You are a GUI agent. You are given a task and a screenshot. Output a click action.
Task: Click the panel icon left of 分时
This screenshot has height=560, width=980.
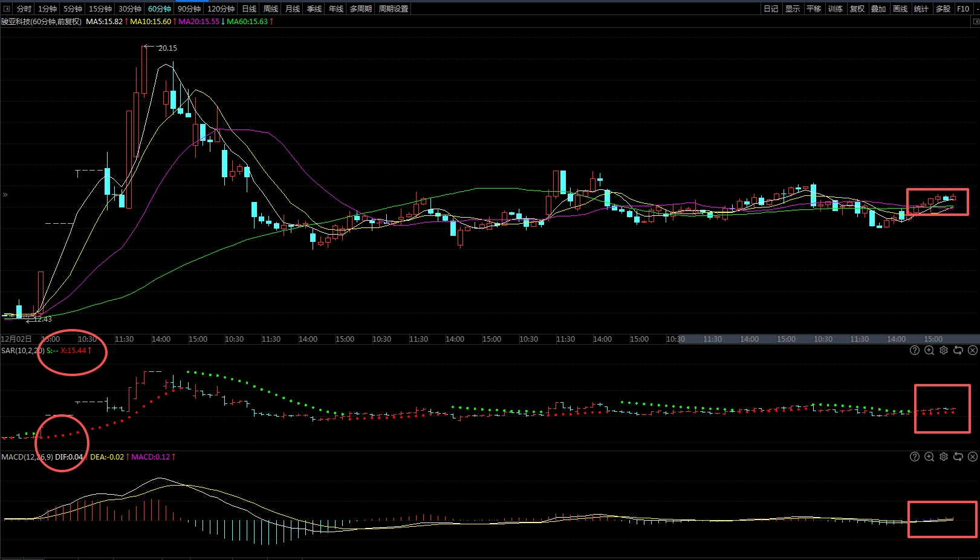(7, 8)
